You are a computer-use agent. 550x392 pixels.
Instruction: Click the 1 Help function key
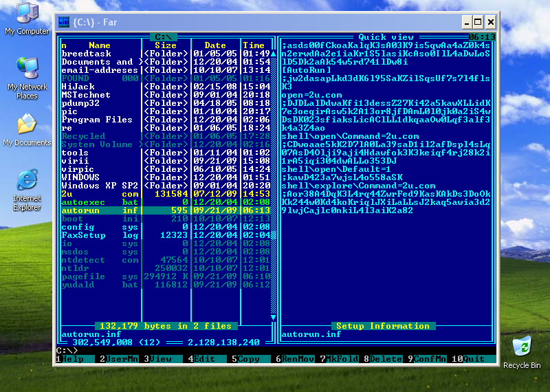click(76, 359)
